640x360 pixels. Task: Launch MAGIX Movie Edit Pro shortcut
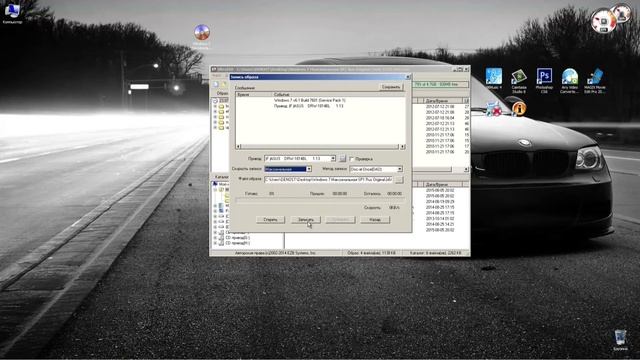click(x=595, y=80)
